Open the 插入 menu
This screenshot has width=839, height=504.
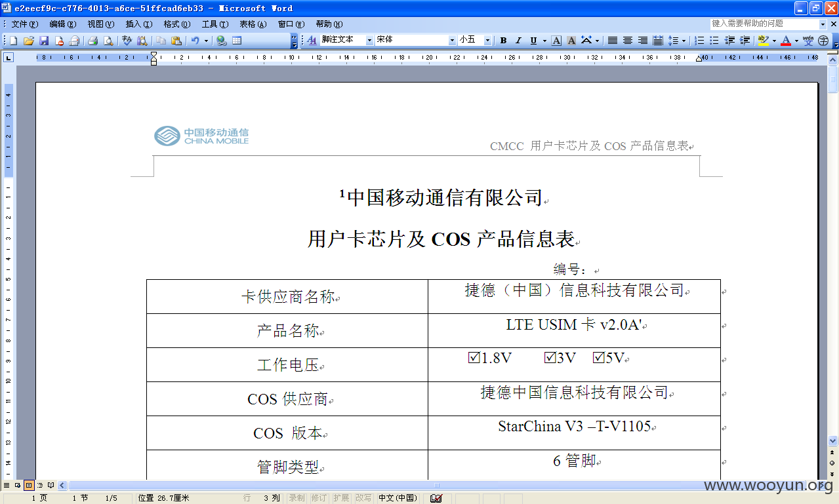[x=138, y=24]
